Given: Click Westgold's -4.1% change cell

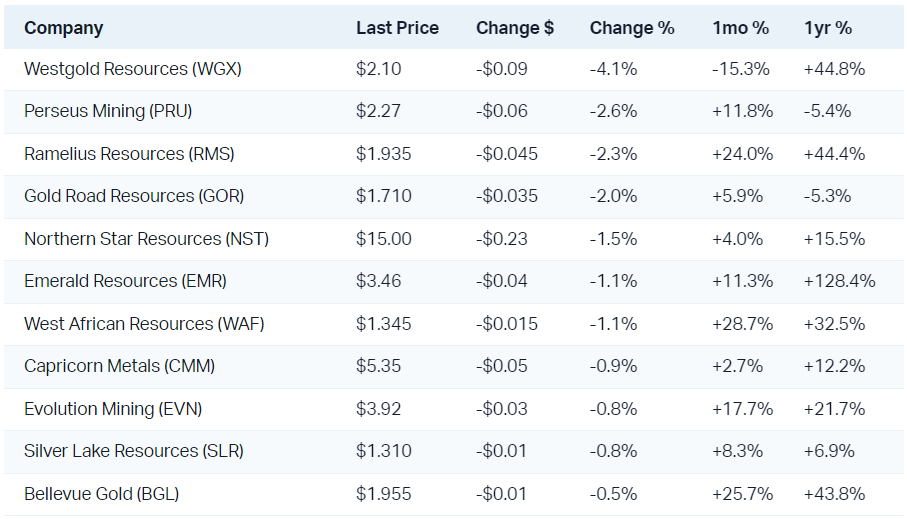Looking at the screenshot, I should pos(613,69).
